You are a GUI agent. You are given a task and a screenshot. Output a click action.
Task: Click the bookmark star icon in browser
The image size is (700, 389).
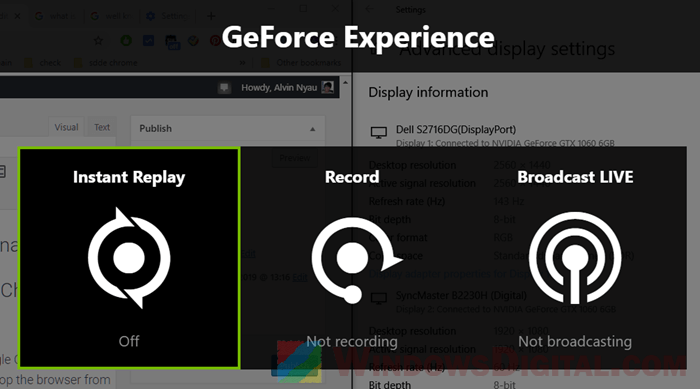98,41
